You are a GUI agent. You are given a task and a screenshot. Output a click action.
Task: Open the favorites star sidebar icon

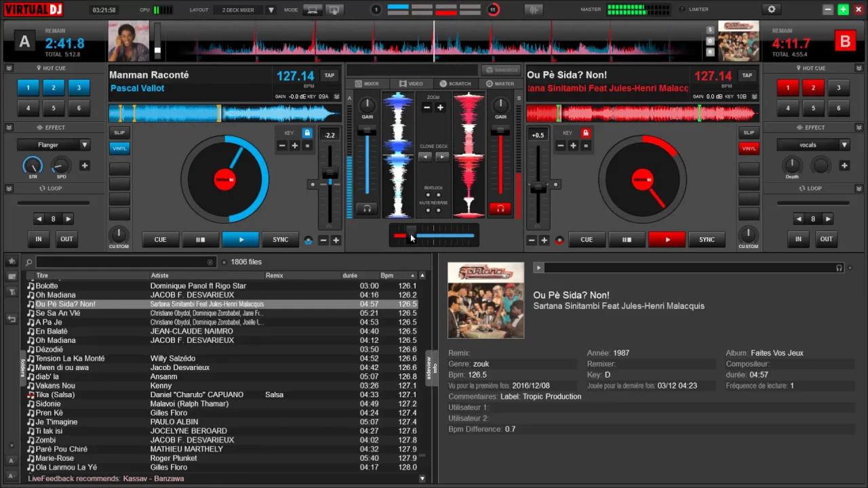click(12, 262)
